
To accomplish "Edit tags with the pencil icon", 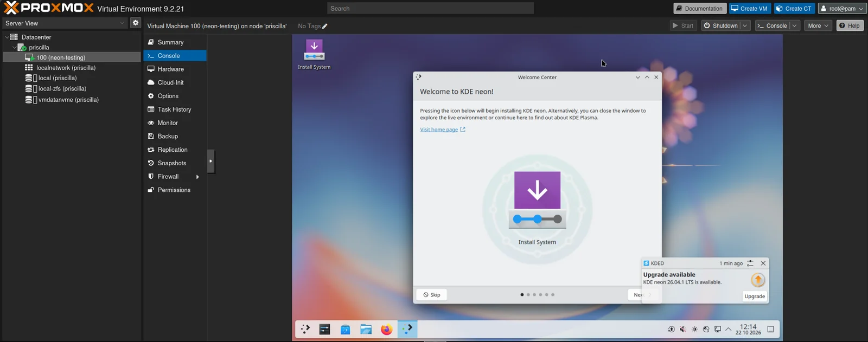I will [x=325, y=26].
